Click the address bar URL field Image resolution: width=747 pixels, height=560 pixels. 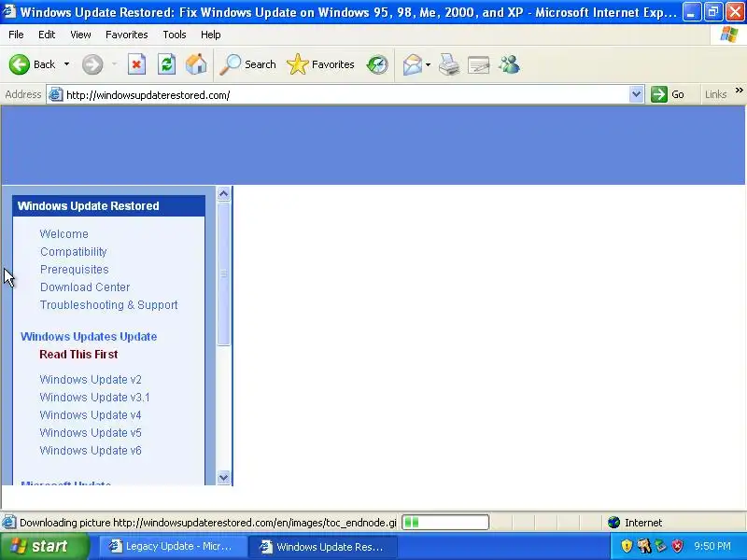[x=345, y=95]
